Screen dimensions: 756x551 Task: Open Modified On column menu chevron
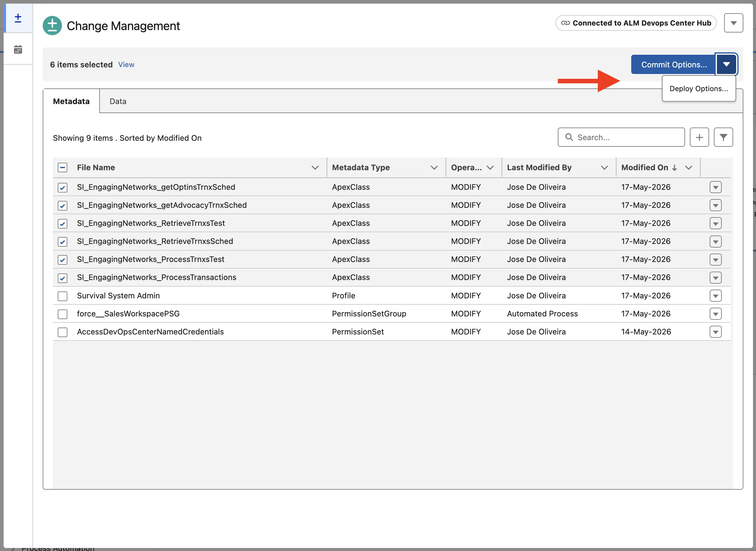tap(688, 168)
